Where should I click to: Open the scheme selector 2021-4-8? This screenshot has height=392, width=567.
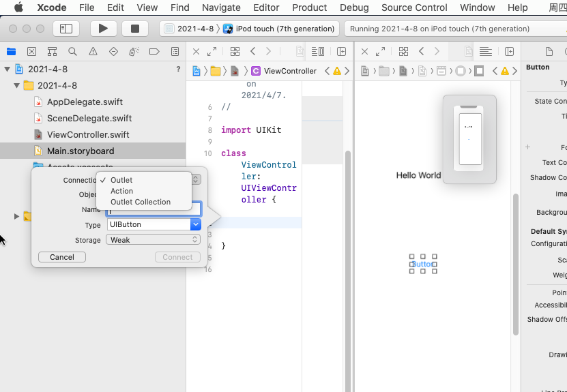tap(190, 29)
